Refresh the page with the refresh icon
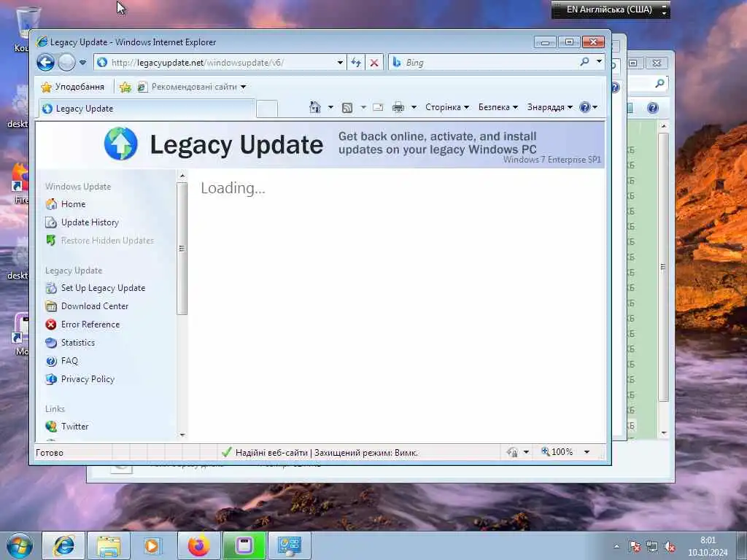This screenshot has height=560, width=747. click(x=356, y=63)
